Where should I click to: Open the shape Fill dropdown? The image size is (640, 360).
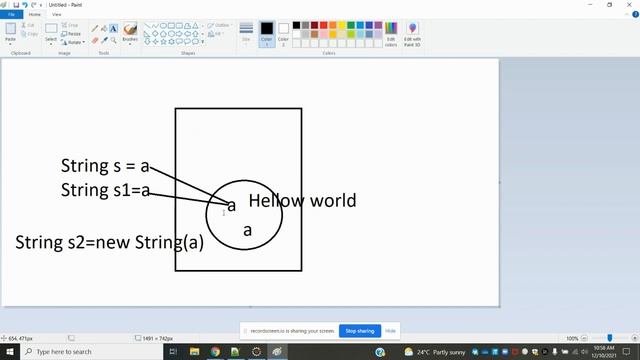(216, 34)
